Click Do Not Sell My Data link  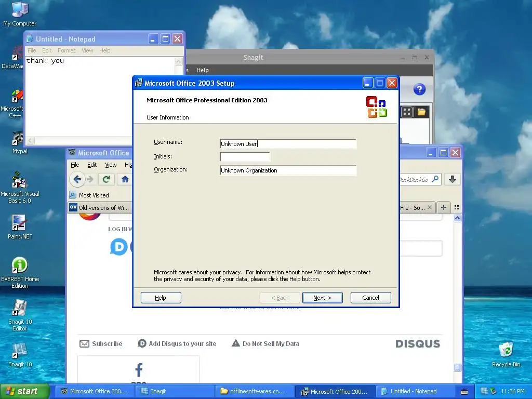pos(265,344)
